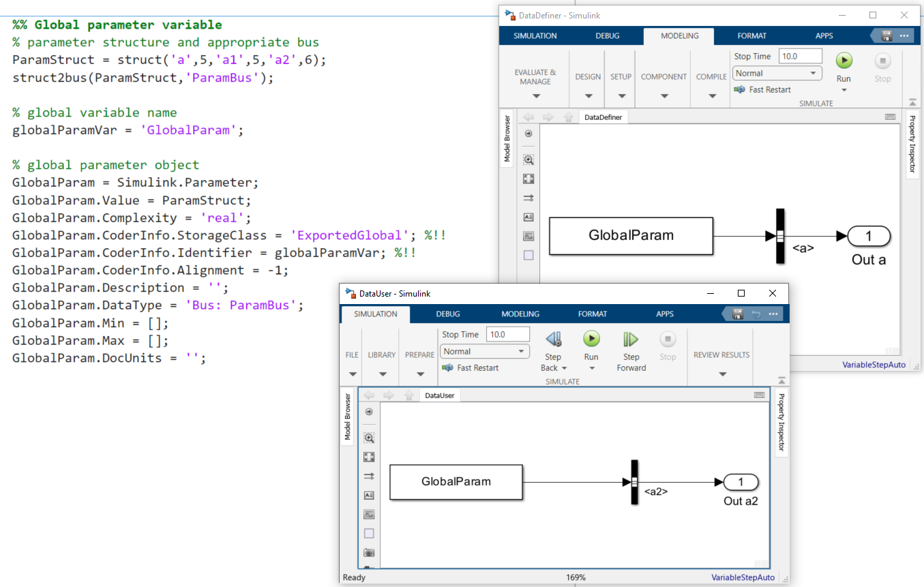Select DataUser breadcrumb tab
Viewport: 924px width, 587px height.
point(440,395)
